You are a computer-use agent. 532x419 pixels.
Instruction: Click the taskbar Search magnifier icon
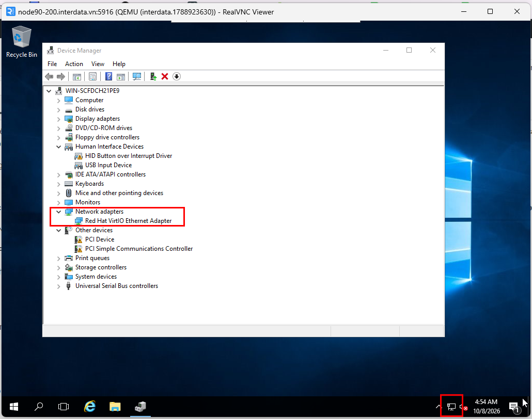pyautogui.click(x=39, y=407)
